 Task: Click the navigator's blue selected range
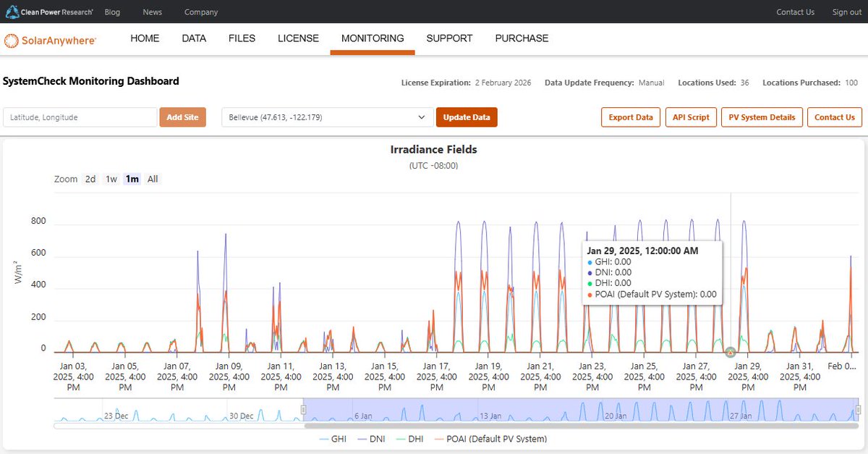(581, 410)
